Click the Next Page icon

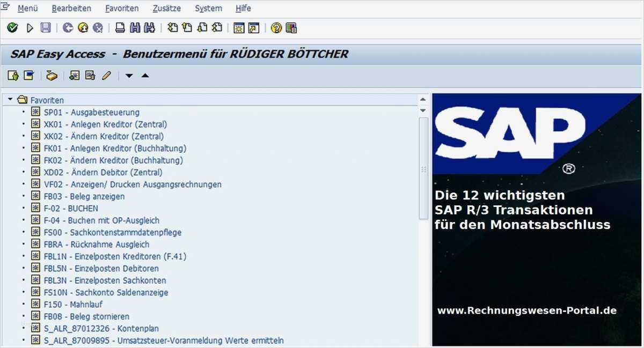point(202,27)
